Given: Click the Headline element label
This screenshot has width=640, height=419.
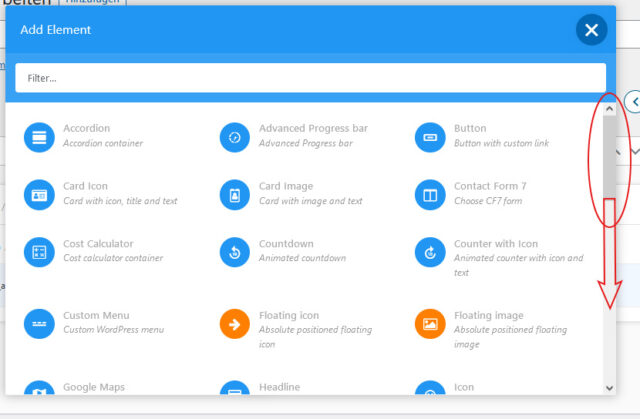Looking at the screenshot, I should tap(280, 387).
